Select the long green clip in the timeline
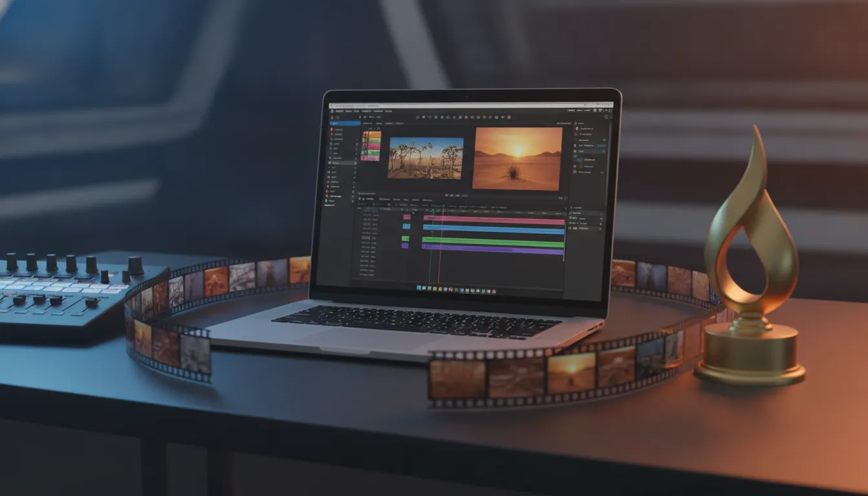The height and width of the screenshot is (496, 868). [493, 242]
